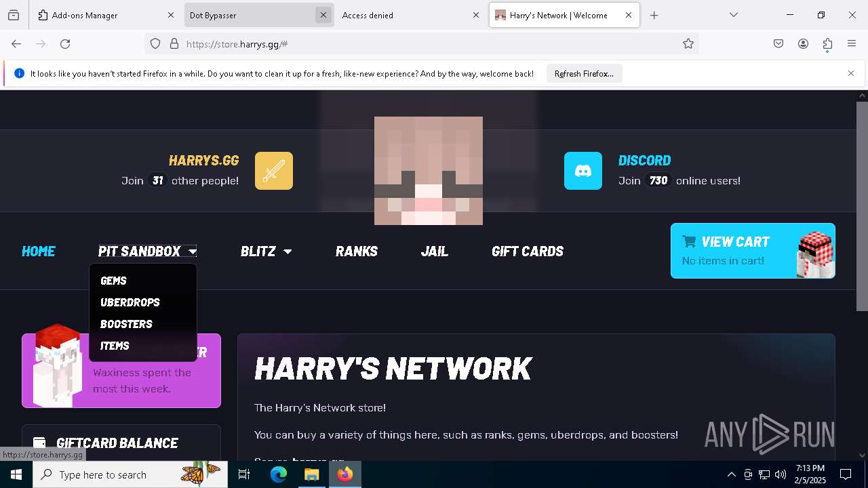The width and height of the screenshot is (868, 488).
Task: Close the Access denied tab
Action: 476,15
